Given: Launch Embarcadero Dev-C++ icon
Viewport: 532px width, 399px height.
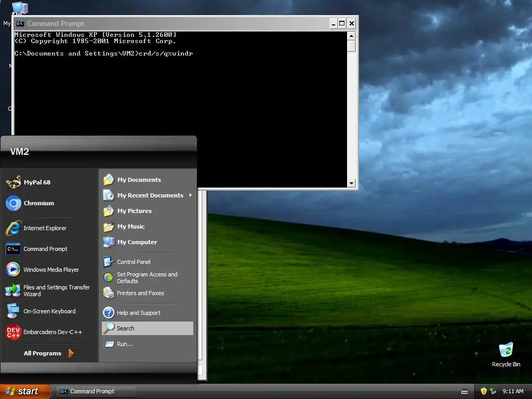Looking at the screenshot, I should point(13,332).
